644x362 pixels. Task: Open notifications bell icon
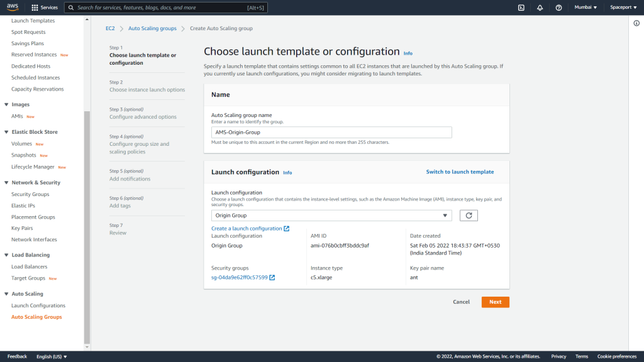[x=540, y=8]
